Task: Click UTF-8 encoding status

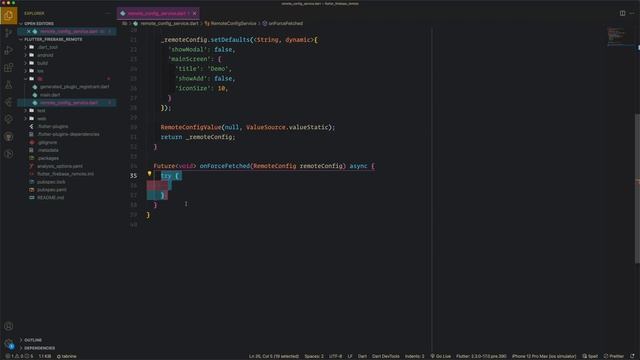Action: tap(336, 356)
